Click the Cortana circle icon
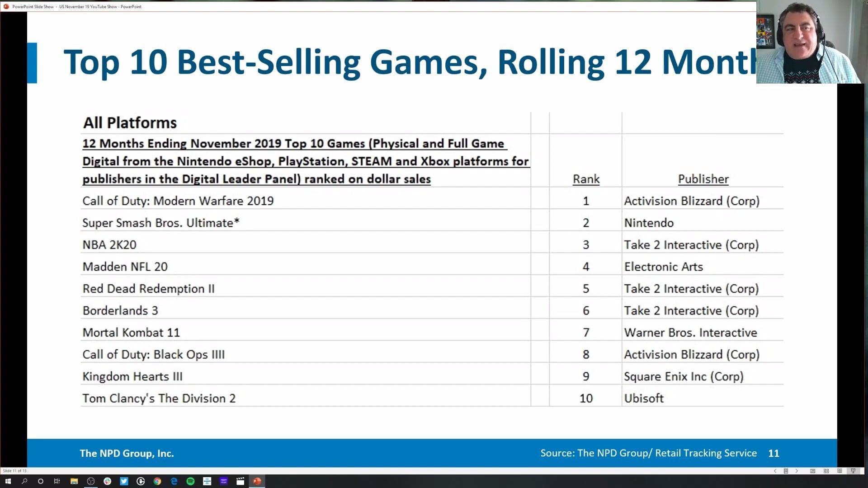 point(41,481)
